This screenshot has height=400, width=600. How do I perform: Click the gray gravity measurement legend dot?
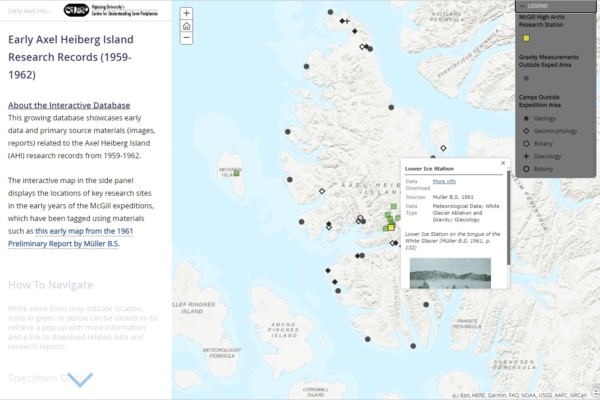tap(526, 77)
